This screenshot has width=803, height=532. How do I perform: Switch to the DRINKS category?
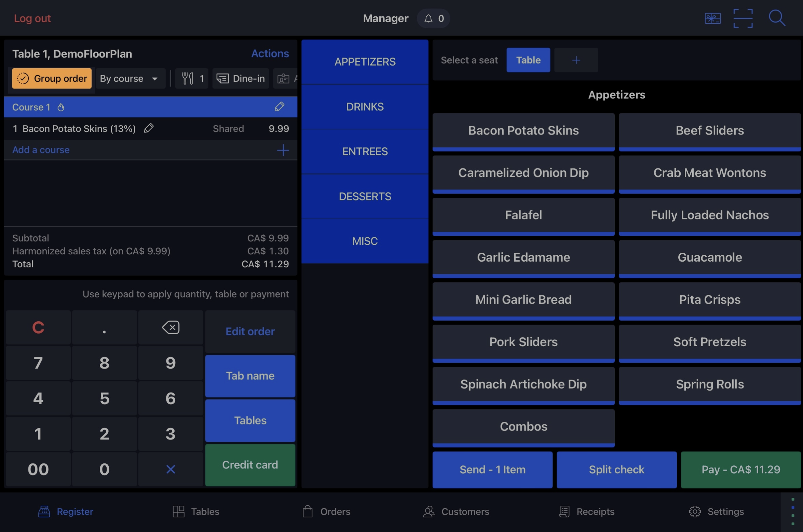pos(365,107)
